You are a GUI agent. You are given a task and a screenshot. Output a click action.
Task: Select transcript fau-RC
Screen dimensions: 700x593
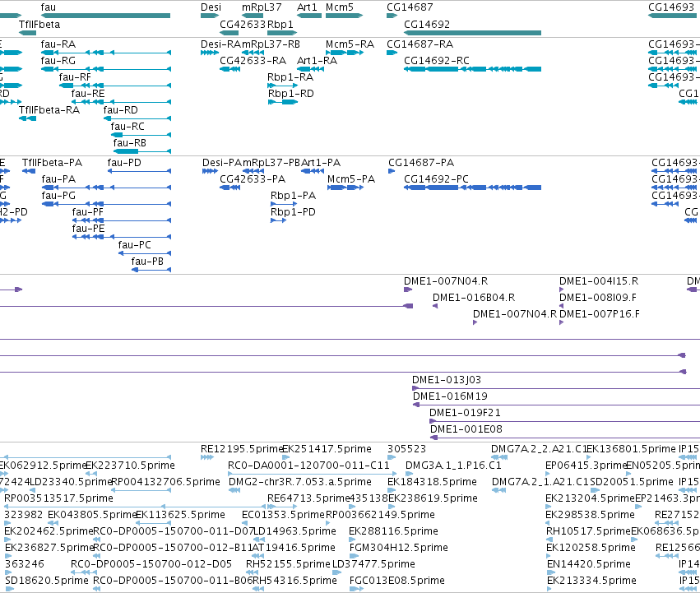click(127, 127)
